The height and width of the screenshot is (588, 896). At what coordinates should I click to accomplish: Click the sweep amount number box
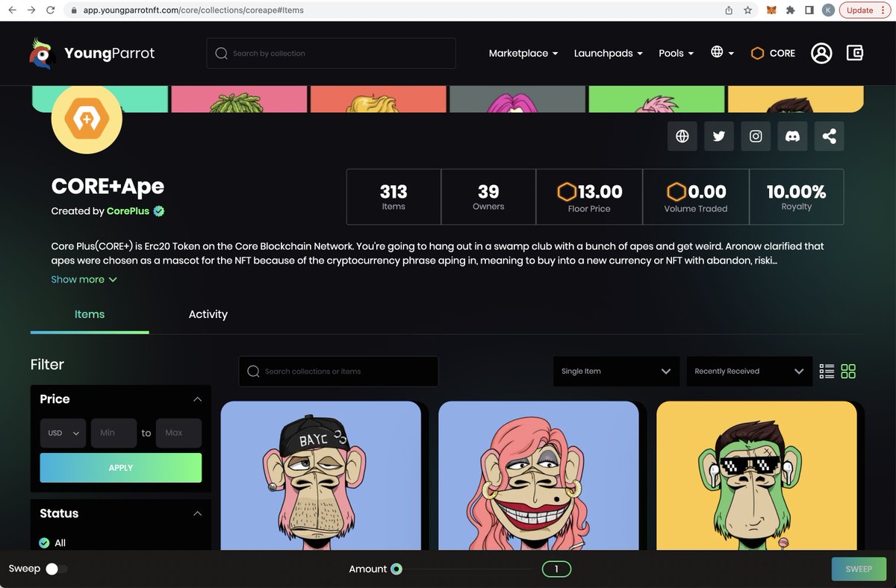(556, 569)
